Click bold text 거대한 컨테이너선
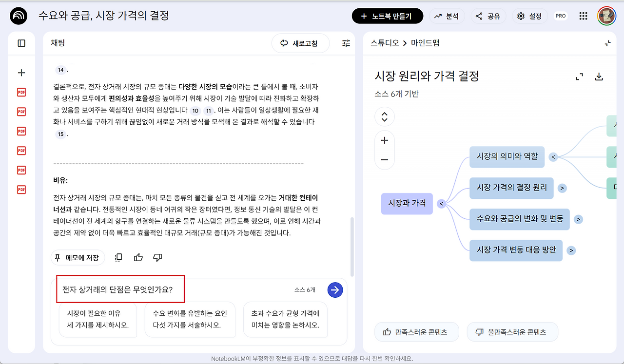The image size is (624, 364). (185, 204)
